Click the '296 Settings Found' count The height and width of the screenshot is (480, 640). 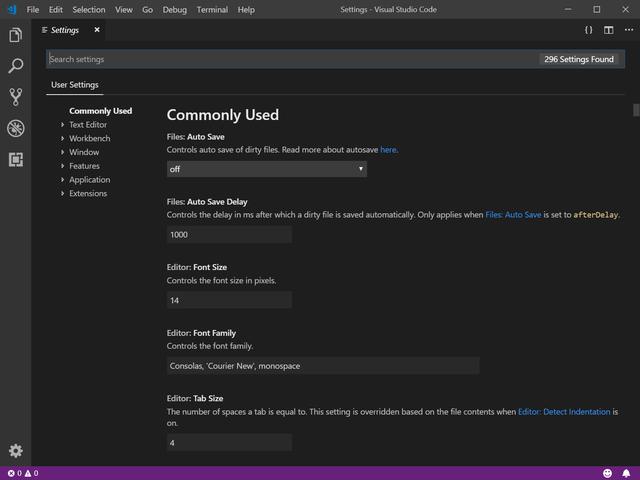(579, 59)
